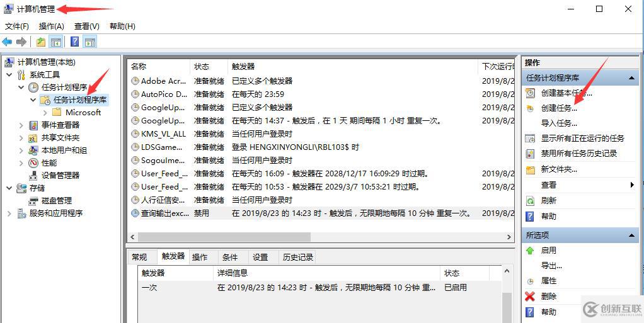
Task: Select the 一次 trigger row
Action: point(319,288)
